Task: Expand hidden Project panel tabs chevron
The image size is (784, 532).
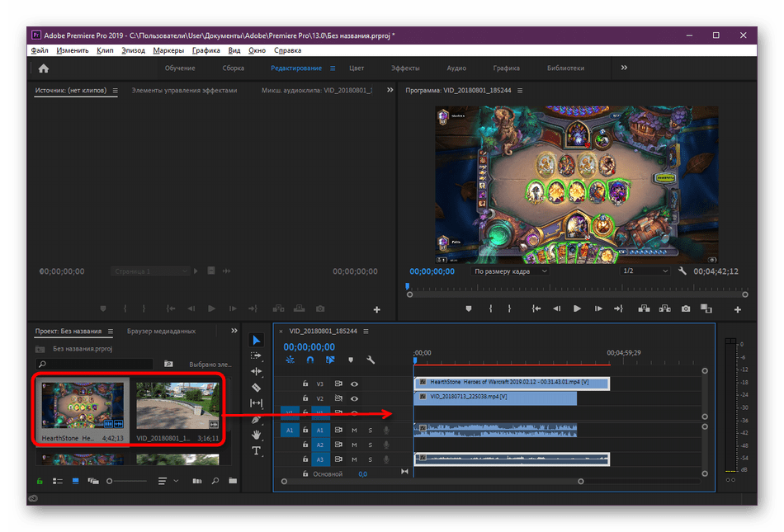Action: (234, 330)
